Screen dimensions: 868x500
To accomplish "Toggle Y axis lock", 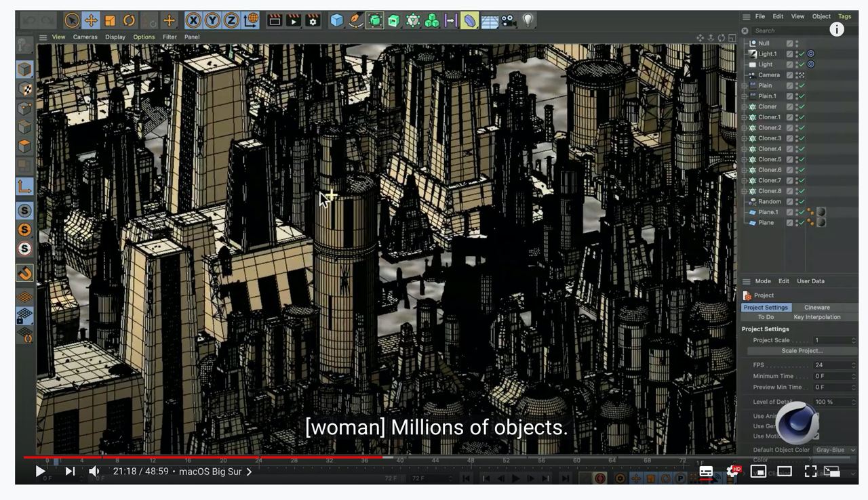I will point(212,20).
